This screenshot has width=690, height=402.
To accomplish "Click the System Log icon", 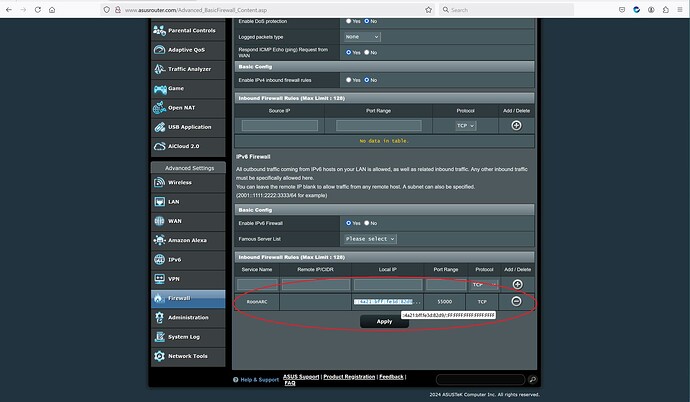I will (x=159, y=337).
